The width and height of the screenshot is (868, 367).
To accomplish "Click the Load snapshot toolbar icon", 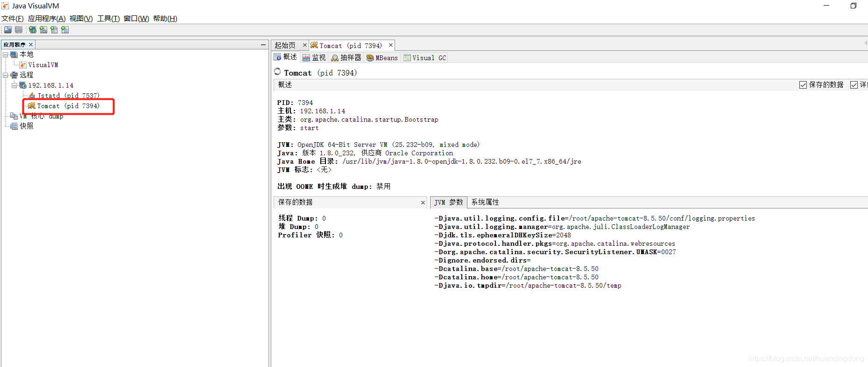I will tap(8, 30).
